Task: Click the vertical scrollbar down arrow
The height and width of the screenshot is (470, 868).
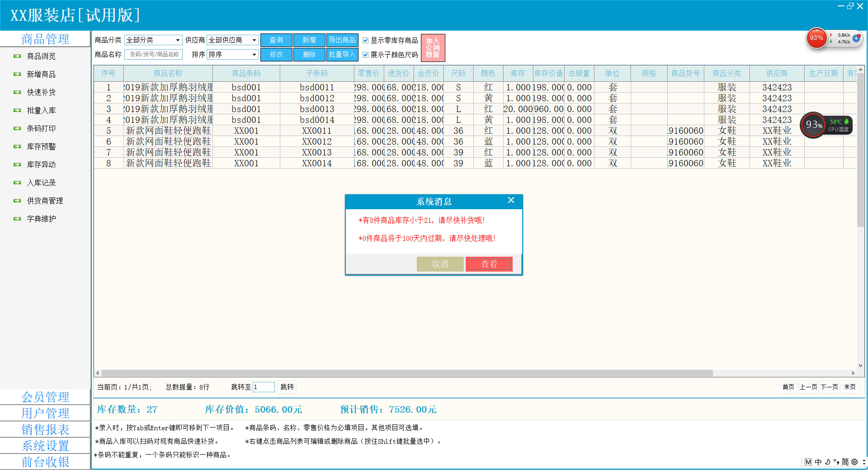Action: (x=860, y=366)
